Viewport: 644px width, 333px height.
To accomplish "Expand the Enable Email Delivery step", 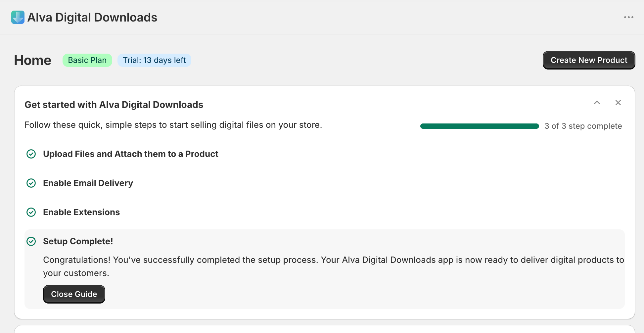I will (88, 183).
